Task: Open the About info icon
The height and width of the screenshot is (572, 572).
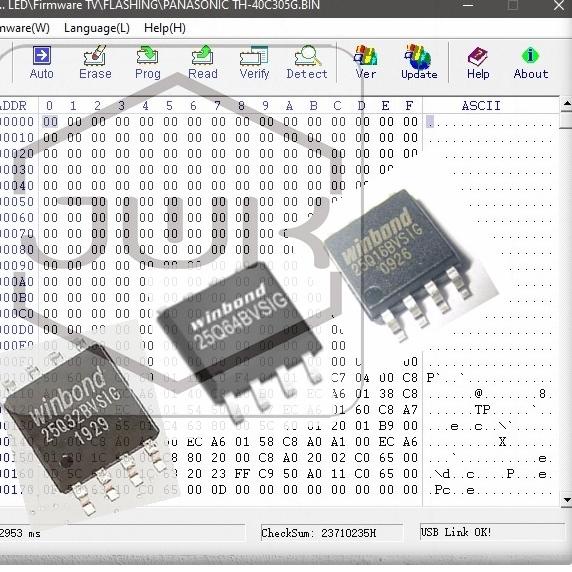Action: tap(531, 63)
